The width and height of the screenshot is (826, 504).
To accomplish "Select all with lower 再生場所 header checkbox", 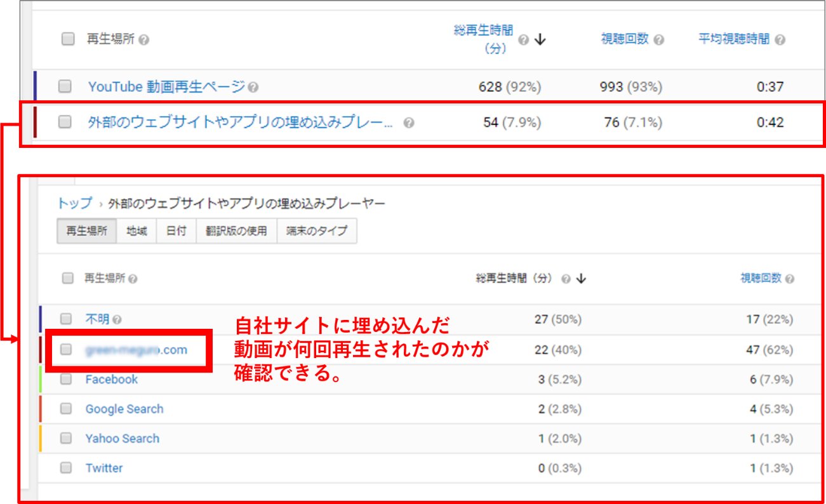I will tap(67, 278).
